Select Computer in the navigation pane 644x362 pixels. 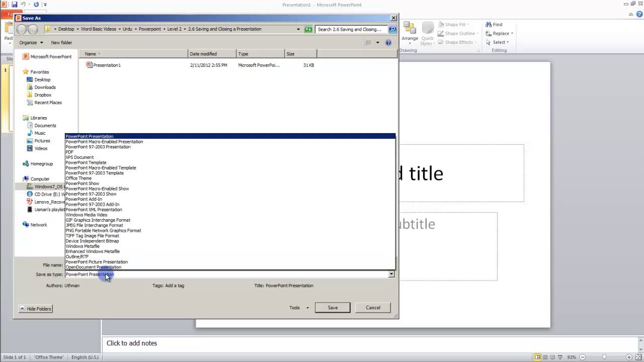pyautogui.click(x=36, y=179)
